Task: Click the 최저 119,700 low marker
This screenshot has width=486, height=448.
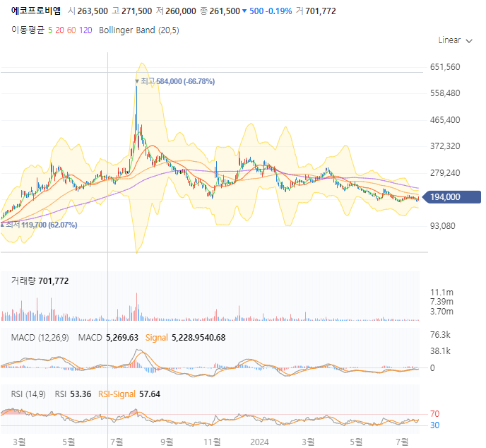Action: pos(39,225)
